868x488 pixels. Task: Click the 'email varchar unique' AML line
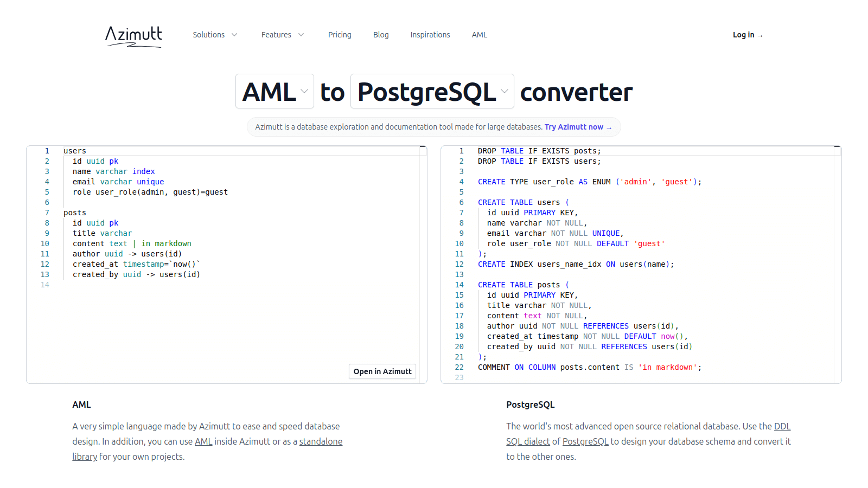coord(118,182)
